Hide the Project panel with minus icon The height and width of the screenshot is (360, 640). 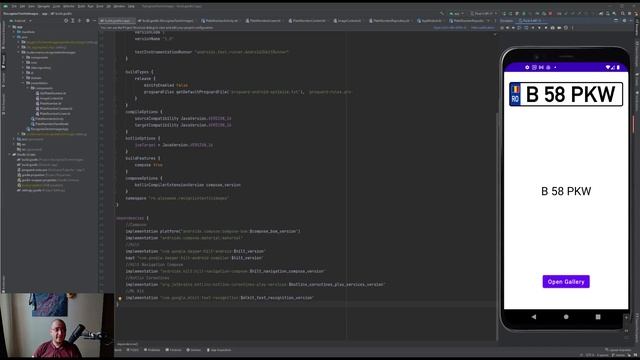(94, 20)
